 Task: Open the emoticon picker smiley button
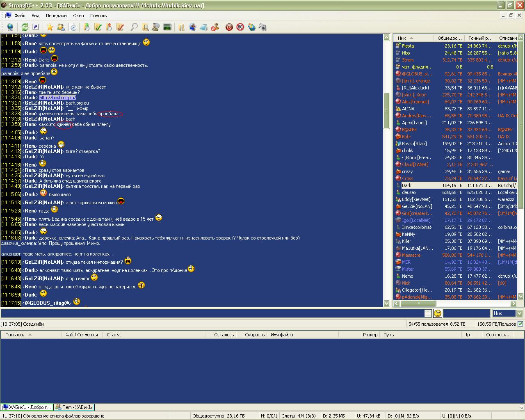click(x=438, y=313)
